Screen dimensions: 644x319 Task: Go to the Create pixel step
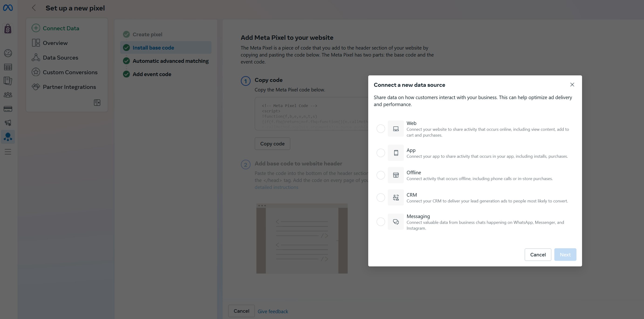tap(147, 34)
